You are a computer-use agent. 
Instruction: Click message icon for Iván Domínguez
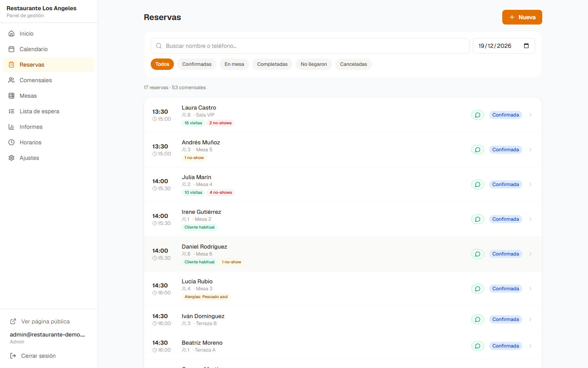click(477, 319)
